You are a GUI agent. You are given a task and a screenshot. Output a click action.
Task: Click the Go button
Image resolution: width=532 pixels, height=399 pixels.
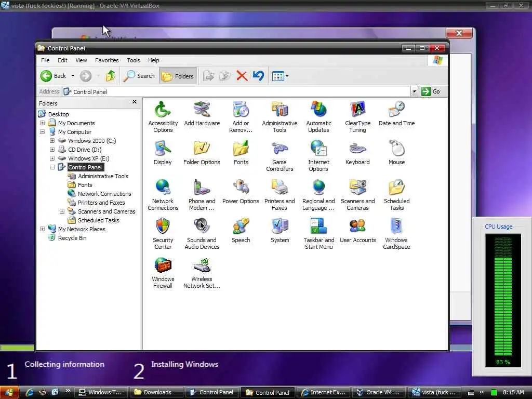[431, 91]
